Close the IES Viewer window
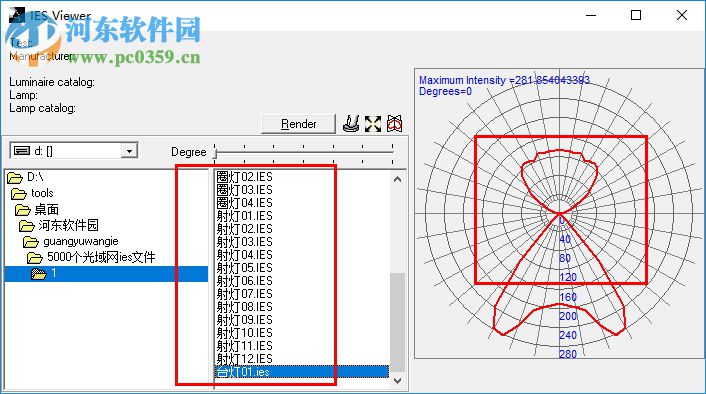Screen dimensions: 706x394 pyautogui.click(x=682, y=15)
